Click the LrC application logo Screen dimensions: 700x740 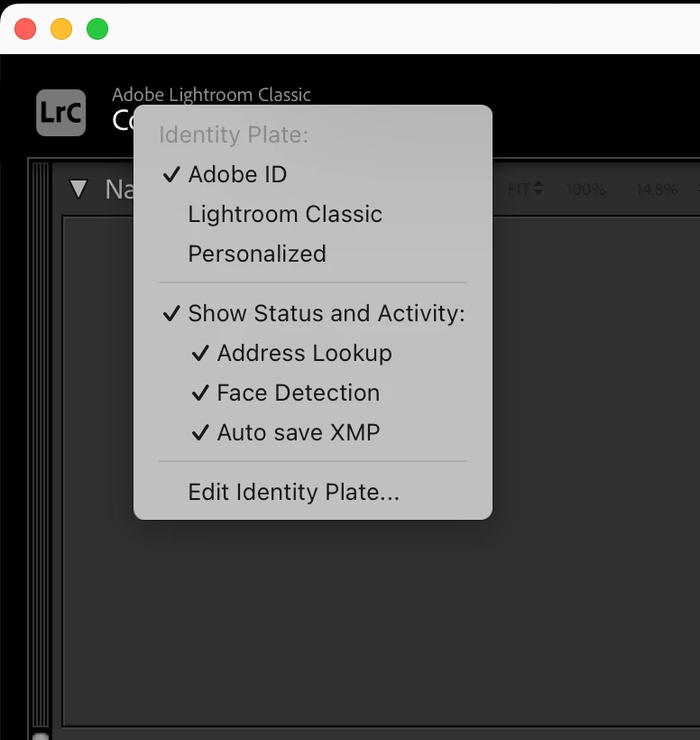tap(60, 112)
